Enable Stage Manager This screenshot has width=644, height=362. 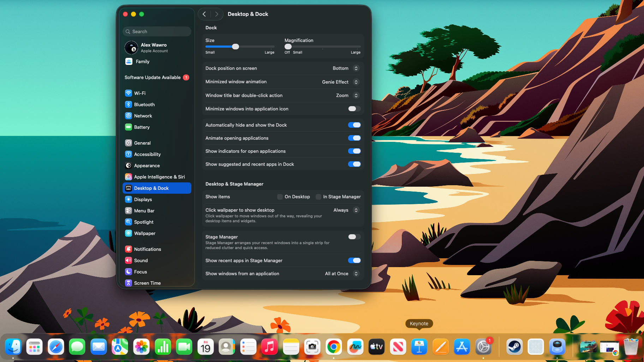(x=353, y=237)
